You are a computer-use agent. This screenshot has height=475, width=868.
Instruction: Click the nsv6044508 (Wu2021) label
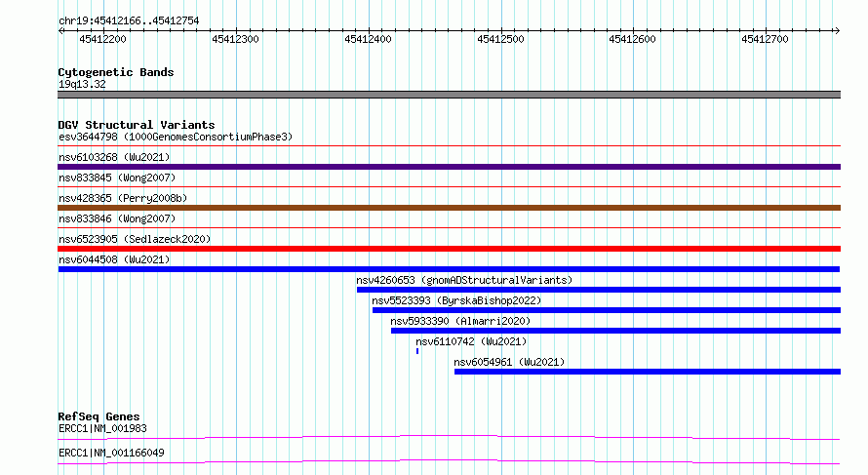pos(114,259)
